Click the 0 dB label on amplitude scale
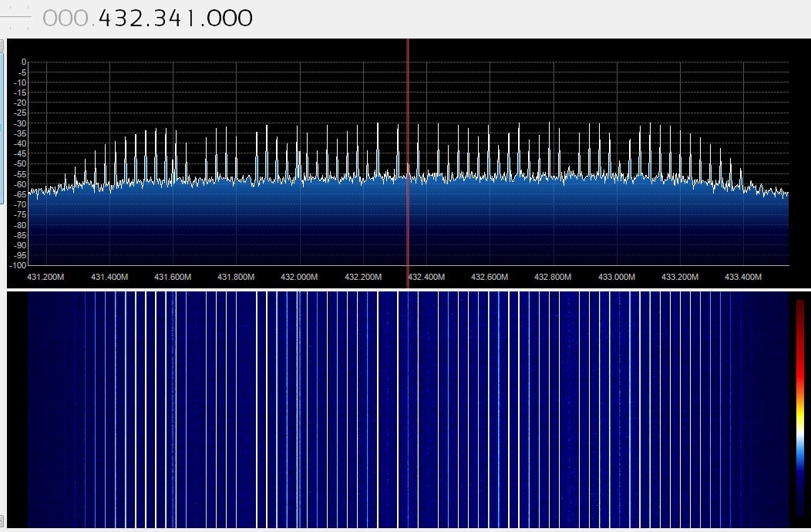 coord(23,62)
